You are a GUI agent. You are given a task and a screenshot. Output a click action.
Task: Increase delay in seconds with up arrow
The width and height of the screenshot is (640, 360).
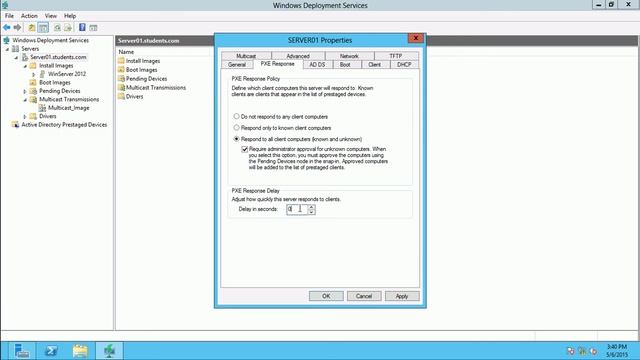(x=311, y=207)
